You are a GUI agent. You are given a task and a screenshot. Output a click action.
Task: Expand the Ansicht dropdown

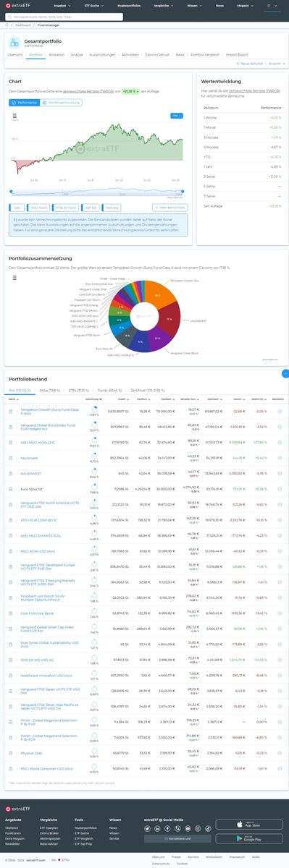[275, 64]
